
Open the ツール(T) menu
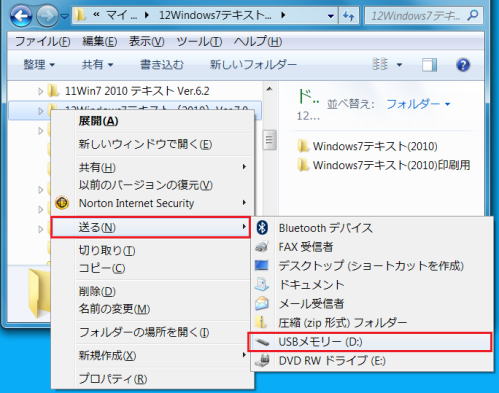(x=199, y=42)
